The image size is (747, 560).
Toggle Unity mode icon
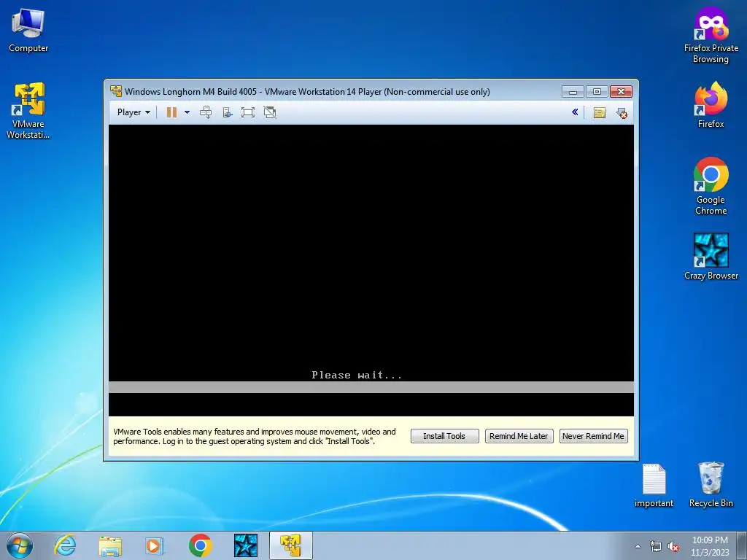(x=270, y=112)
